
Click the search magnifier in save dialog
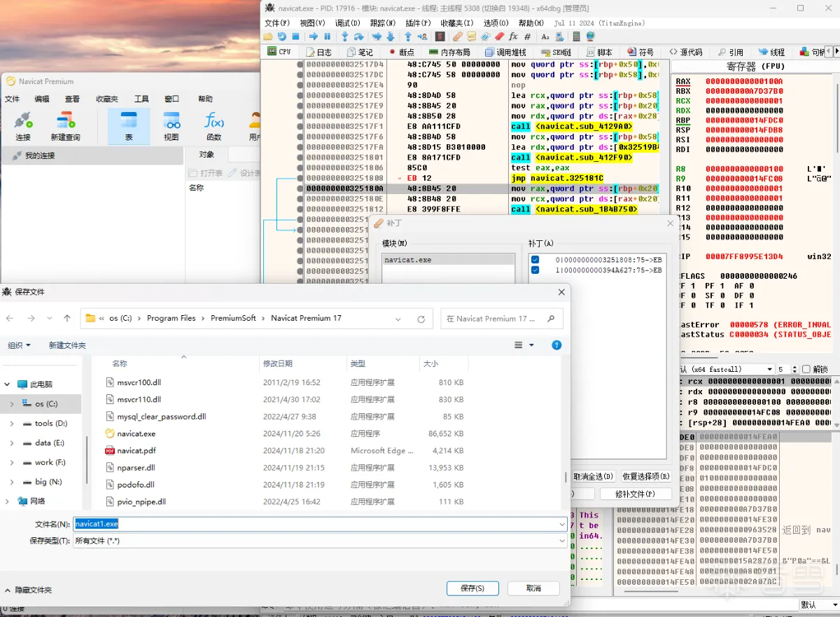(x=551, y=319)
